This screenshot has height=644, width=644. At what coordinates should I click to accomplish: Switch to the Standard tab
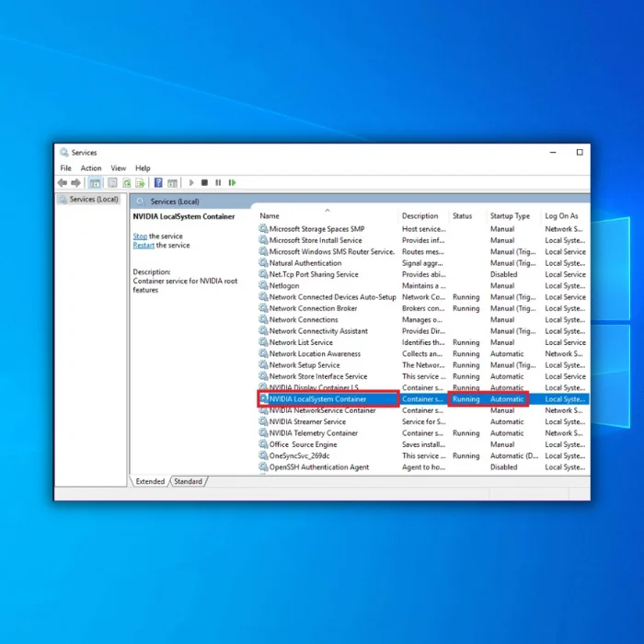point(188,481)
